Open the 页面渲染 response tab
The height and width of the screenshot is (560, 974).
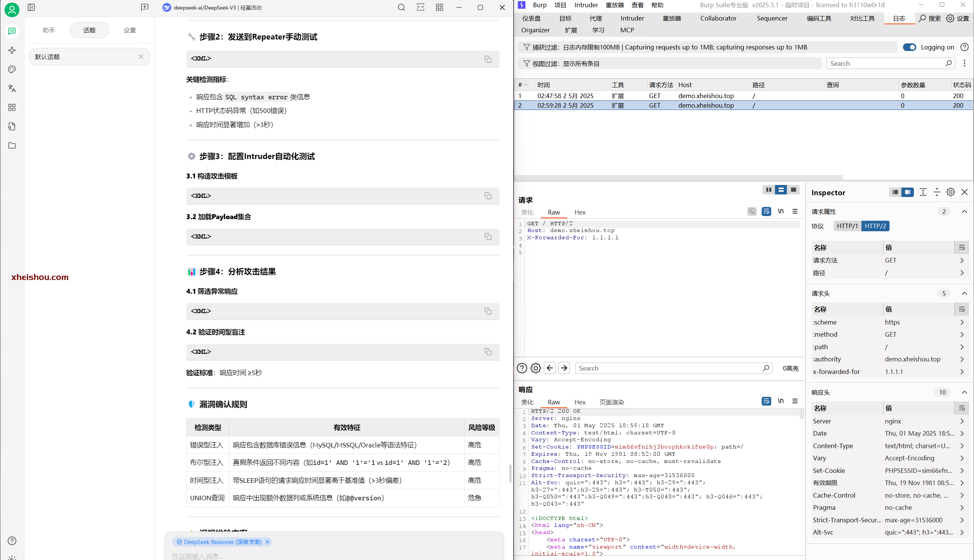tap(611, 402)
